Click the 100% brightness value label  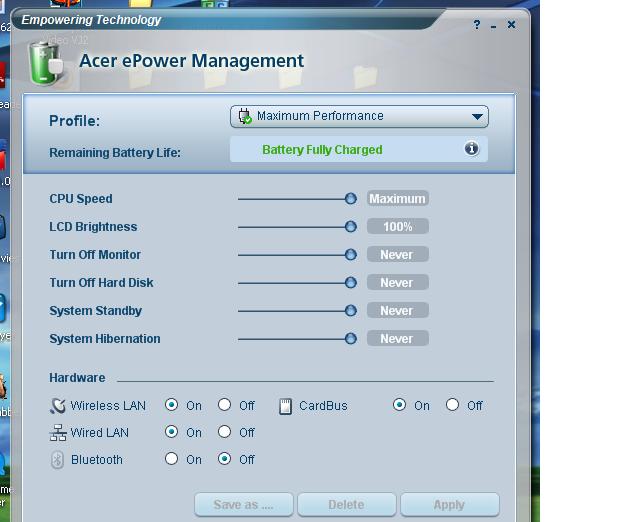(x=398, y=226)
